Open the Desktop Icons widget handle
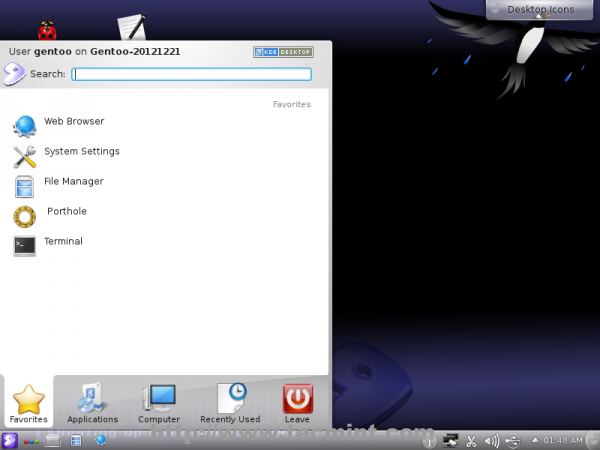 pos(540,9)
